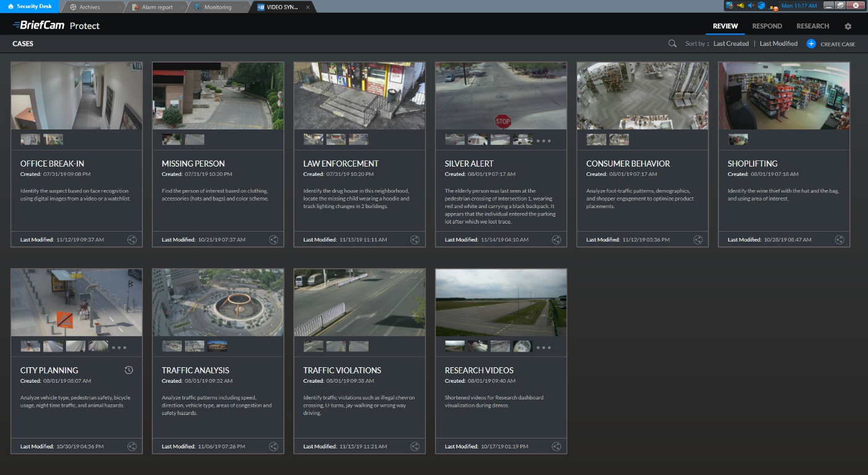Image resolution: width=868 pixels, height=475 pixels.
Task: Click the TRAFFIC VIOLATIONS title
Action: coord(342,370)
